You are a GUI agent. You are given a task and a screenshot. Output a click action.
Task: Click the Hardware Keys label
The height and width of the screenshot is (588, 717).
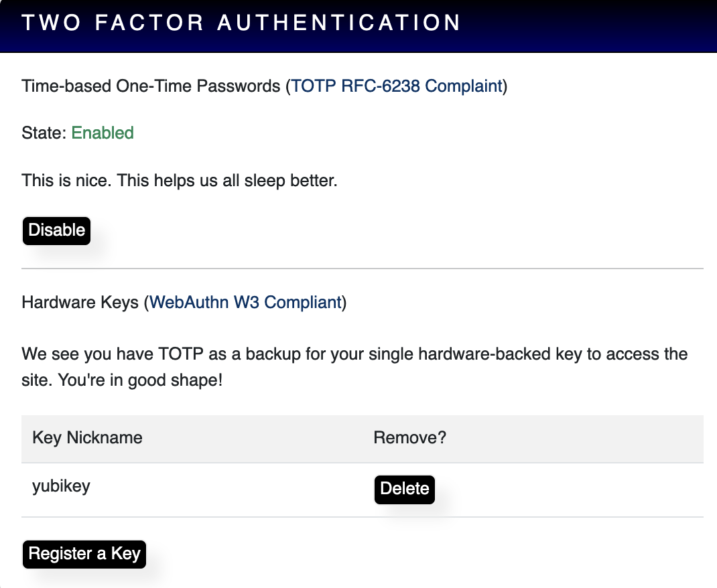click(x=80, y=303)
